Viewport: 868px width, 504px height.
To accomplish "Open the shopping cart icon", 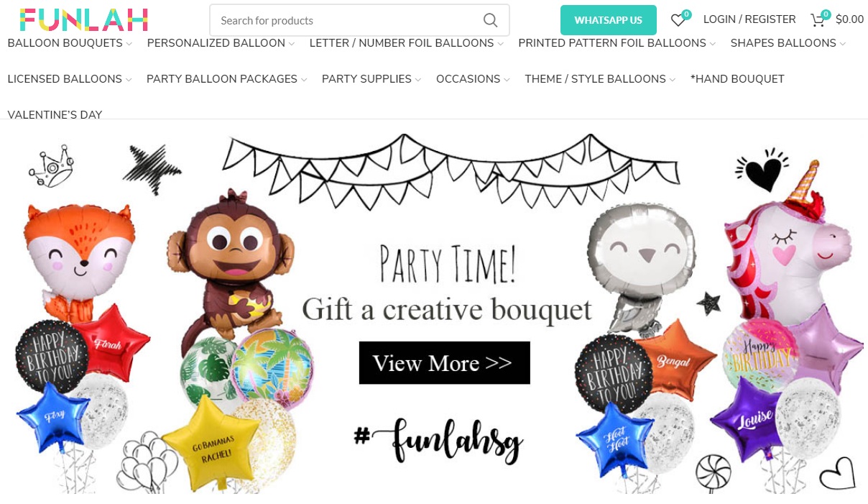I will click(x=819, y=19).
